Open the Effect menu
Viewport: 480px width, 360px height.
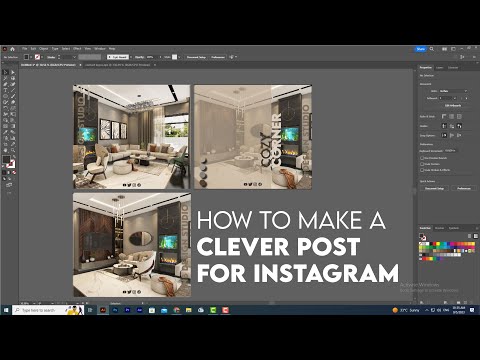point(77,49)
